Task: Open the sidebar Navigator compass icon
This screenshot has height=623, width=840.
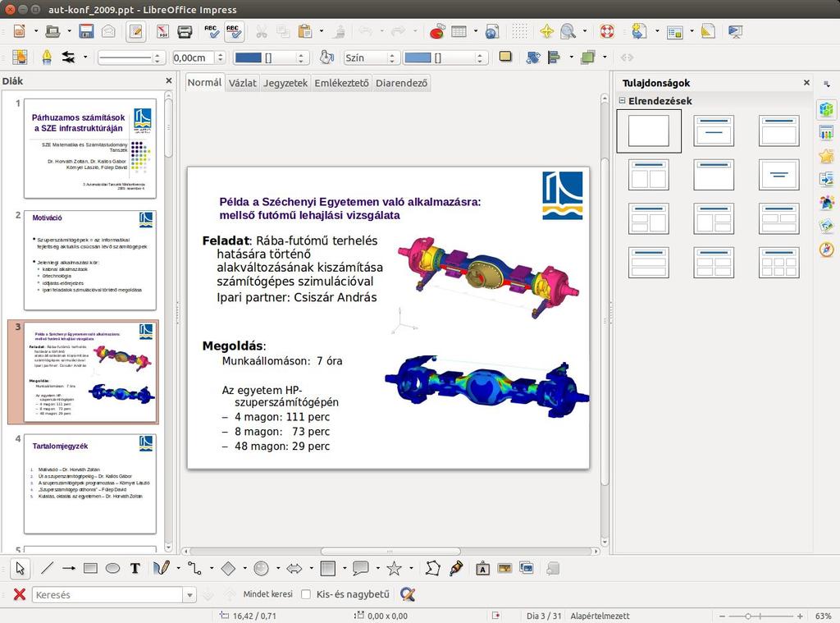Action: 827,250
